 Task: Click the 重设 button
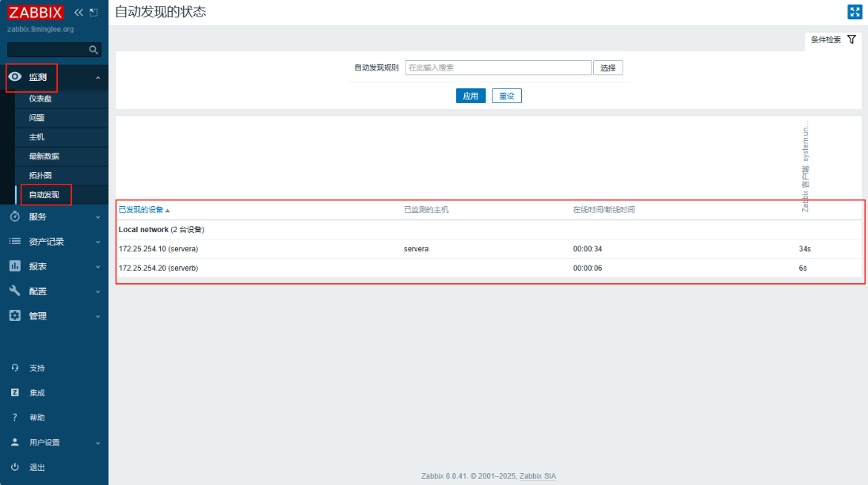click(x=507, y=96)
